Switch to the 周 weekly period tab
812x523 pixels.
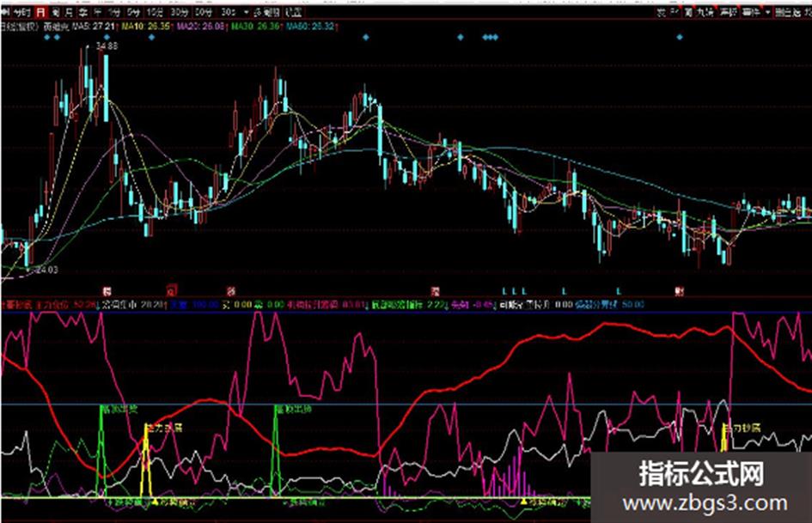[x=55, y=12]
